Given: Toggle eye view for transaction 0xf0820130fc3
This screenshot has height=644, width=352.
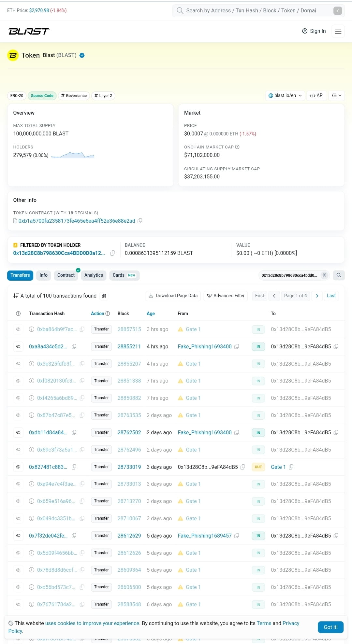Looking at the screenshot, I should [18, 381].
